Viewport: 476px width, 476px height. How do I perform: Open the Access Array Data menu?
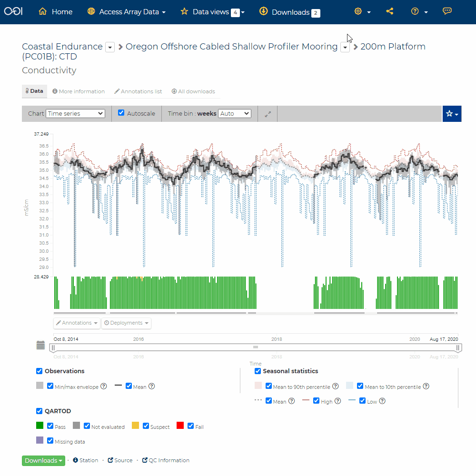(x=127, y=12)
